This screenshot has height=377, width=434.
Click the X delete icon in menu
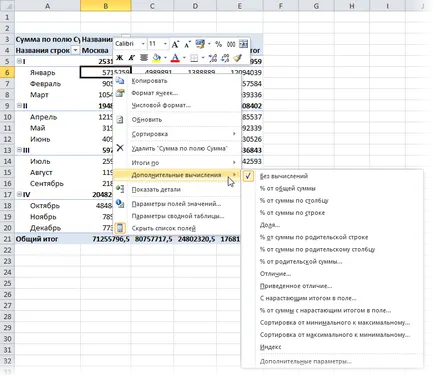pos(120,148)
